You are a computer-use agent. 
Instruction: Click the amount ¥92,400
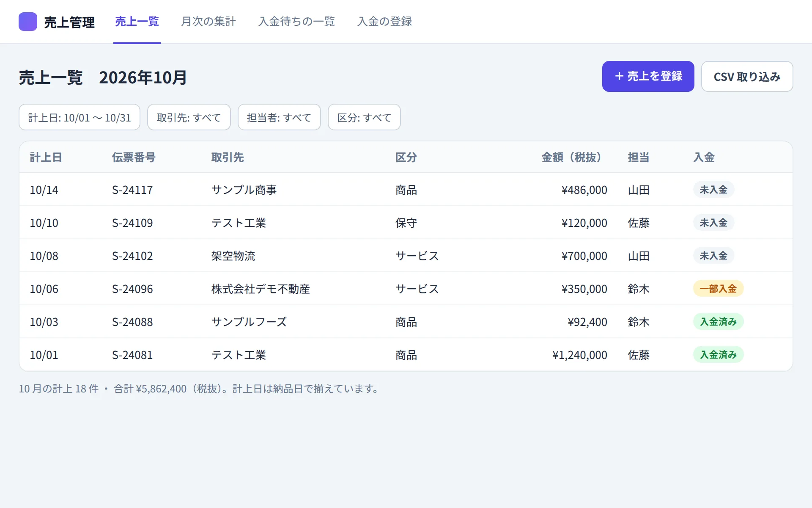coord(587,322)
